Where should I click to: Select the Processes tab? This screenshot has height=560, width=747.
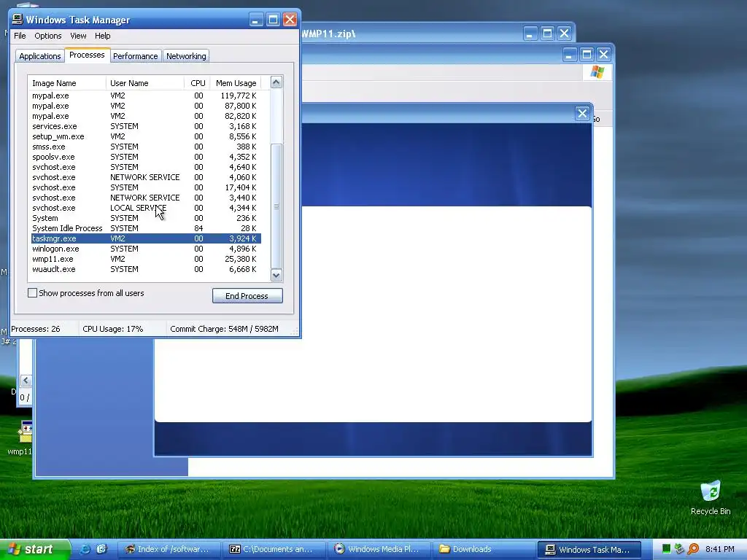point(87,55)
